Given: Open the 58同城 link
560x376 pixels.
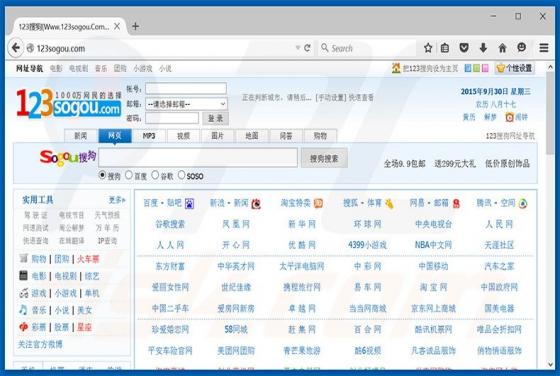Looking at the screenshot, I should pos(236,329).
